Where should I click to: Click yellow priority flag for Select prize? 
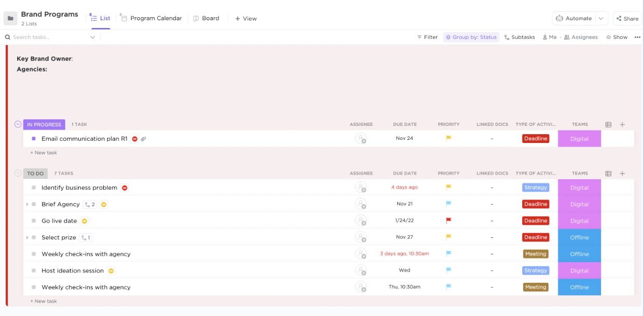pyautogui.click(x=449, y=237)
